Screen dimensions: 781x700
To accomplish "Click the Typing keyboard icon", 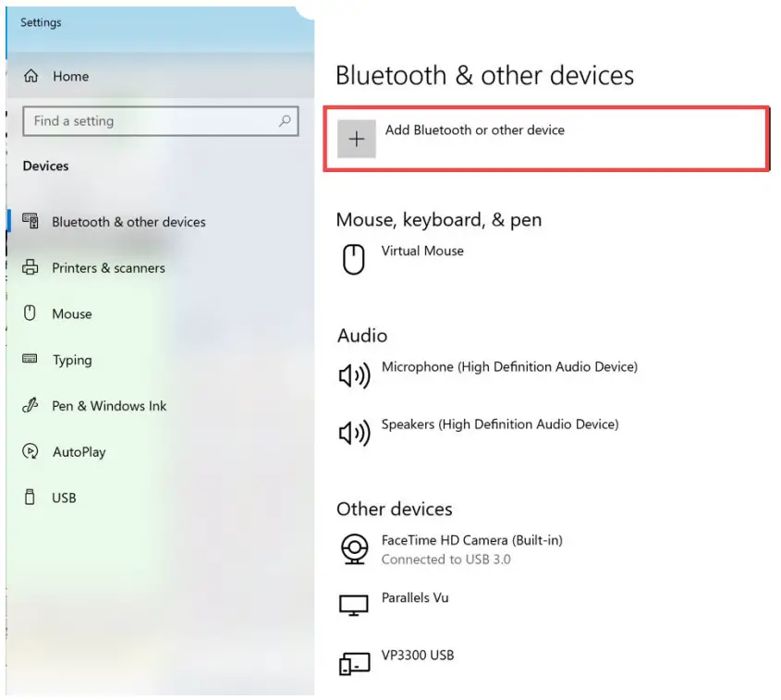I will [x=30, y=359].
